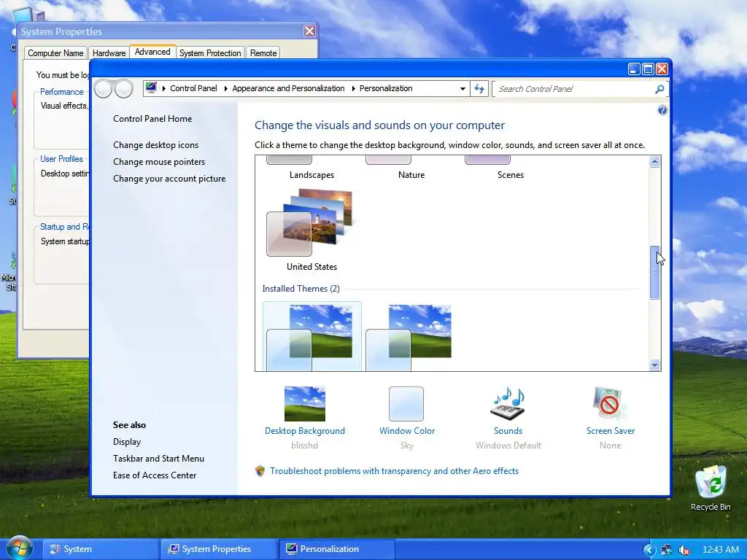Viewport: 747px width, 560px height.
Task: Click the theme list scroll up arrow
Action: point(654,162)
